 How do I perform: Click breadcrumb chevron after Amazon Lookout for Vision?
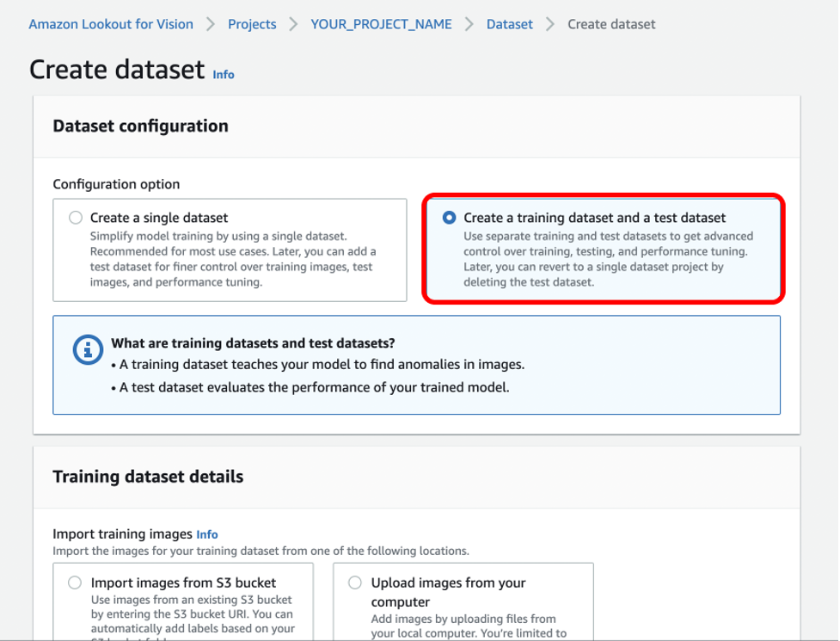point(211,24)
